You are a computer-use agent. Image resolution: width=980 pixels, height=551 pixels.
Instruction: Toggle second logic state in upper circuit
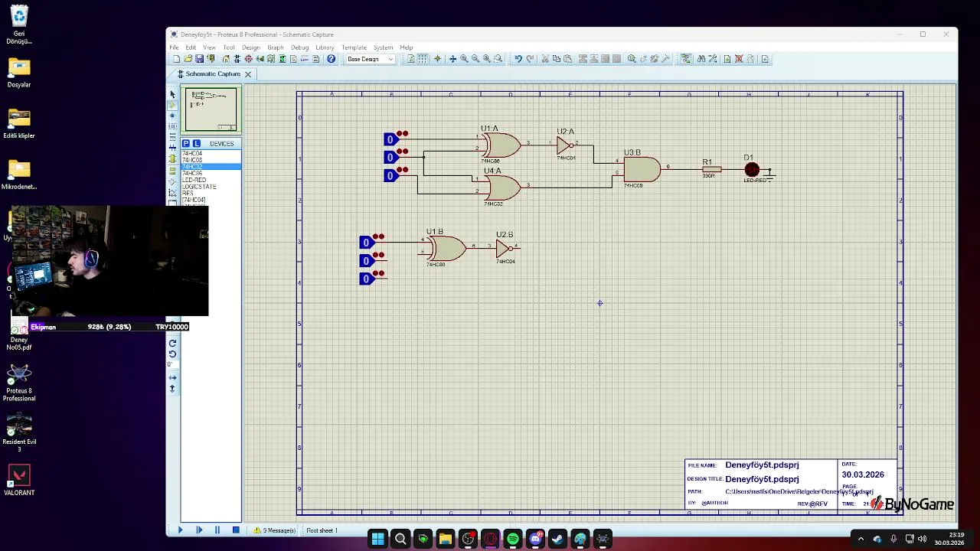(390, 157)
